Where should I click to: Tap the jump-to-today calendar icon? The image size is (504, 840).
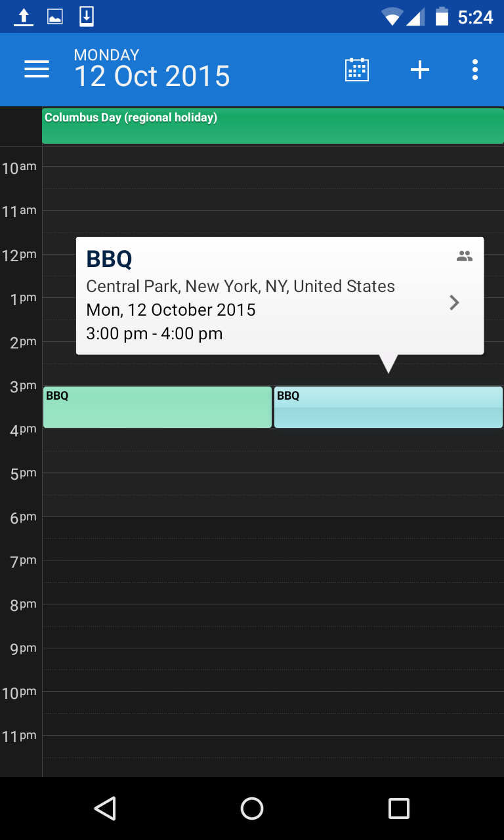click(x=357, y=70)
